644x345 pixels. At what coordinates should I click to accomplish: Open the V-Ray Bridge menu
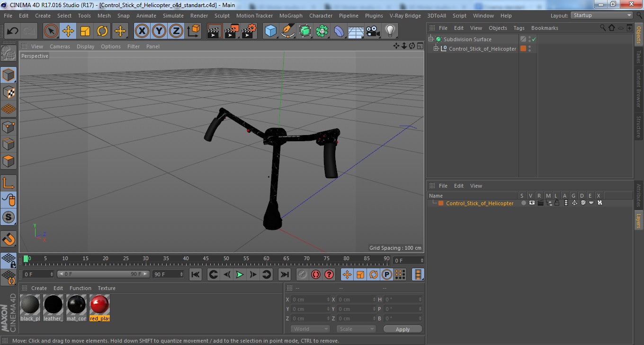(405, 16)
